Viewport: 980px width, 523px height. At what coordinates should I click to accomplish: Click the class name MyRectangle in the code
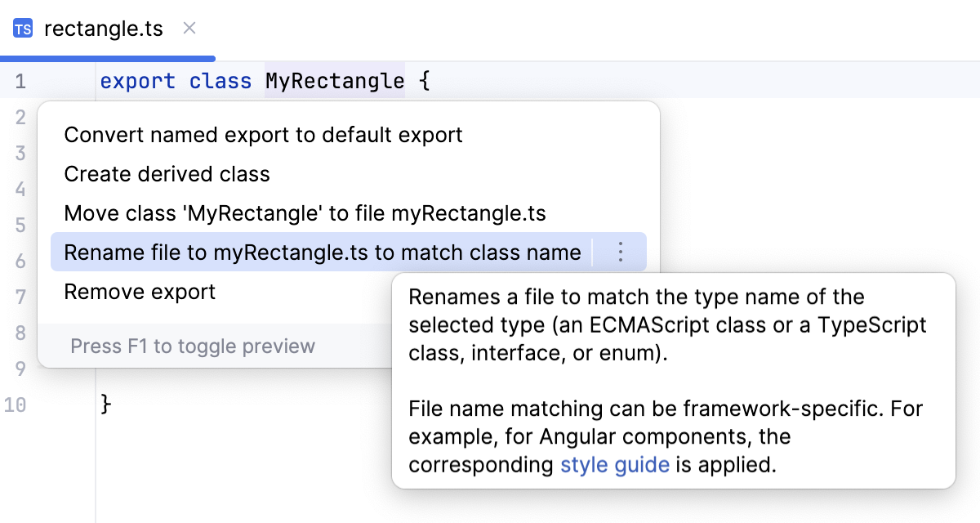point(335,80)
